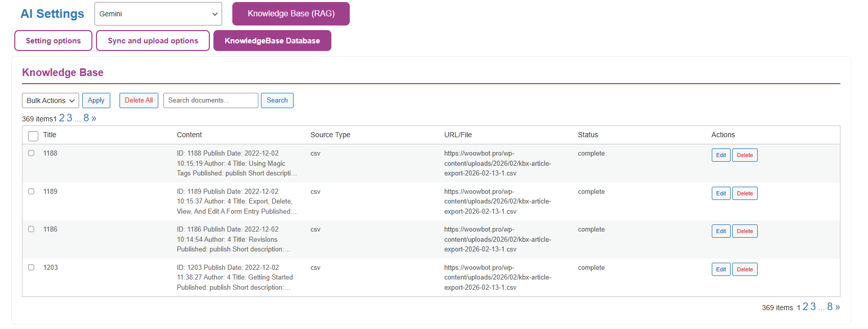Image resolution: width=868 pixels, height=329 pixels.
Task: Open the KnowledgeBase Database tab
Action: pyautogui.click(x=272, y=41)
